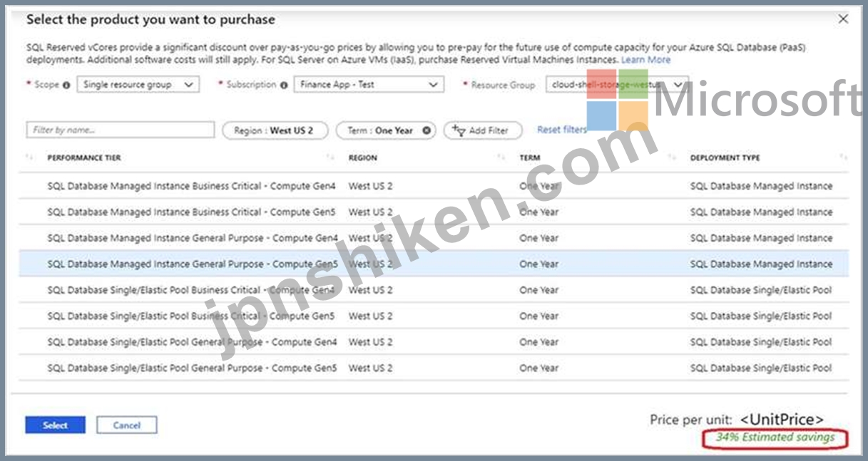
Task: Select Single/Elastic Pool General Purpose - Compute Gen5 tier
Action: [x=192, y=368]
